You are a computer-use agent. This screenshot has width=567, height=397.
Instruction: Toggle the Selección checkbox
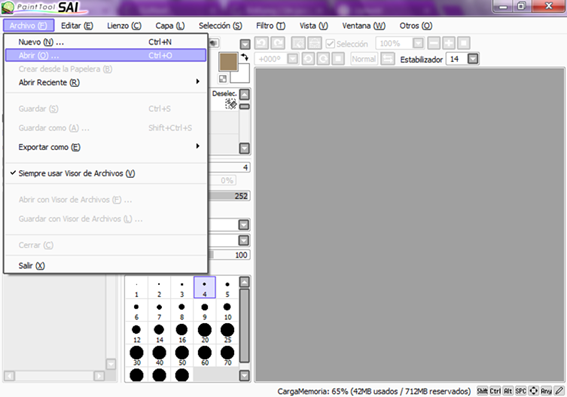pos(330,44)
